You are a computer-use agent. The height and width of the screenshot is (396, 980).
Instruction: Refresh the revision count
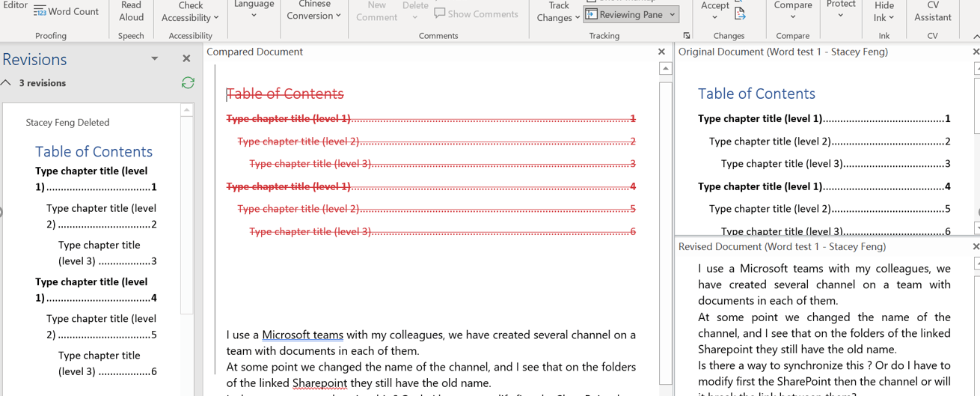[x=188, y=83]
